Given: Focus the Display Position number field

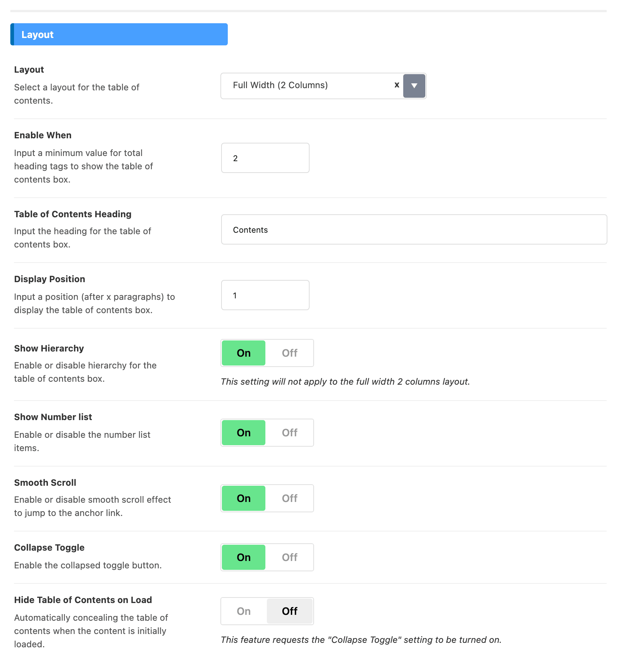Looking at the screenshot, I should [x=265, y=295].
